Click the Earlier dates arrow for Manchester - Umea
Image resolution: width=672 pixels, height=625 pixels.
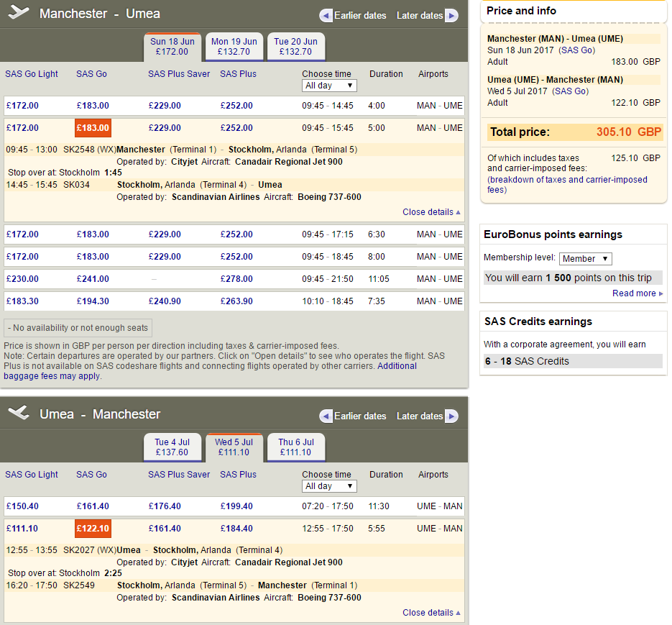coord(326,16)
